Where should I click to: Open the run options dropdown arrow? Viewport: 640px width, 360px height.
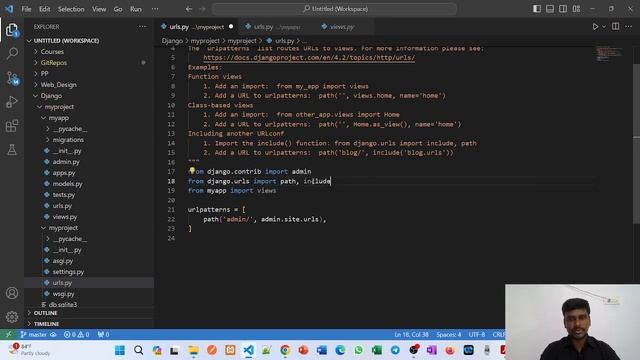coord(604,27)
